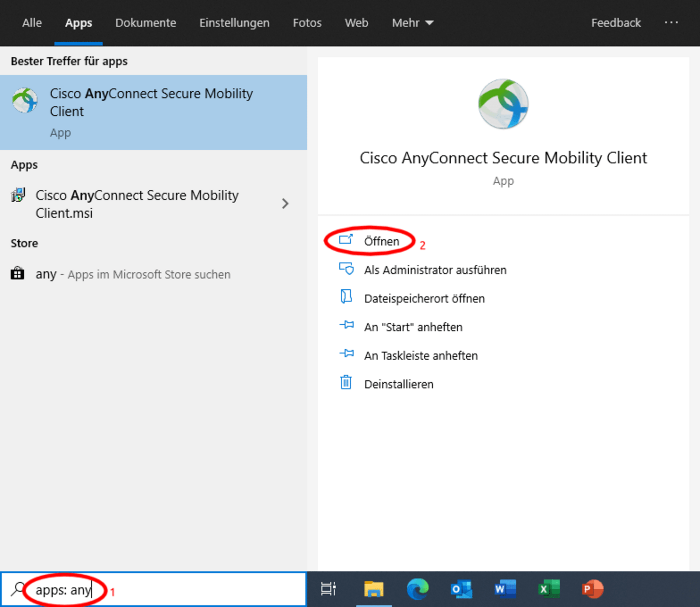Open Microsoft Edge from taskbar
The width and height of the screenshot is (700, 607).
pyautogui.click(x=418, y=589)
